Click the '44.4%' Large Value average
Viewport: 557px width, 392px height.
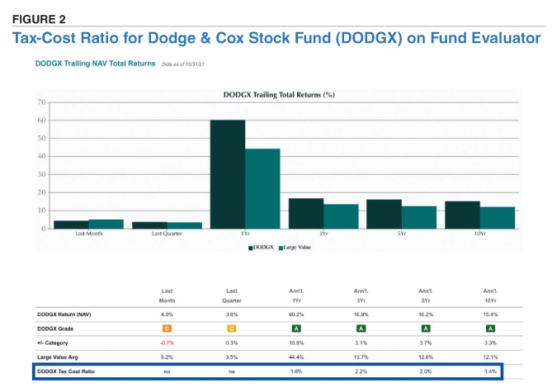point(296,357)
